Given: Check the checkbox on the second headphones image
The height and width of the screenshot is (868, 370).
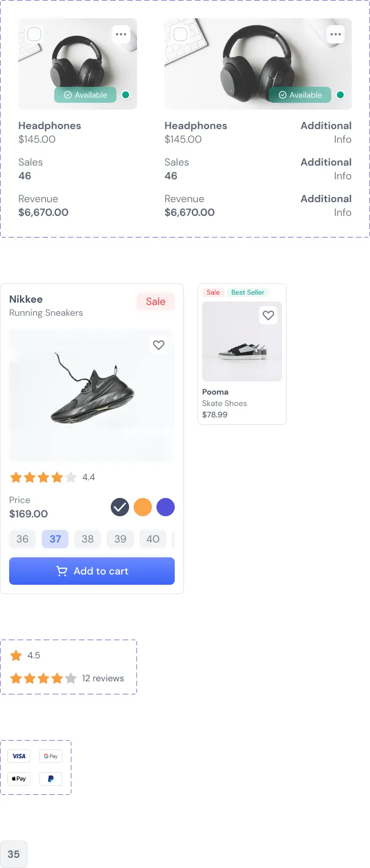Looking at the screenshot, I should (180, 34).
